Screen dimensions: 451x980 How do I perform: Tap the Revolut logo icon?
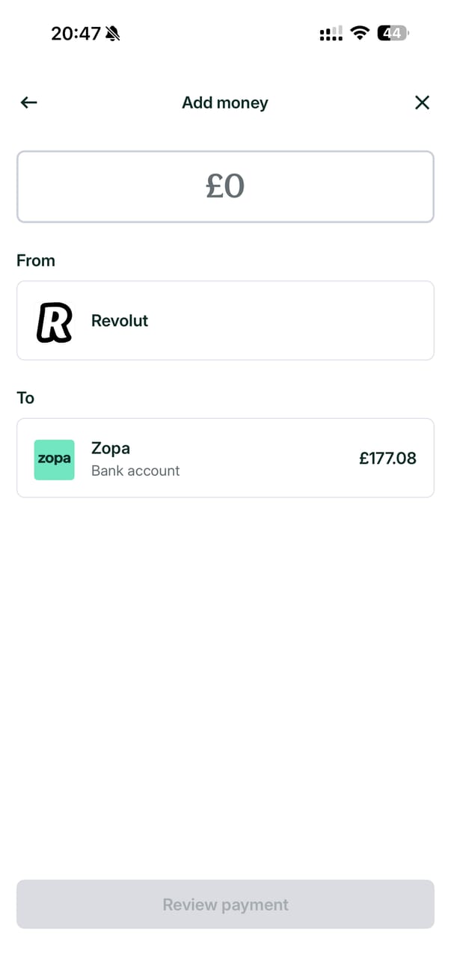(x=55, y=322)
